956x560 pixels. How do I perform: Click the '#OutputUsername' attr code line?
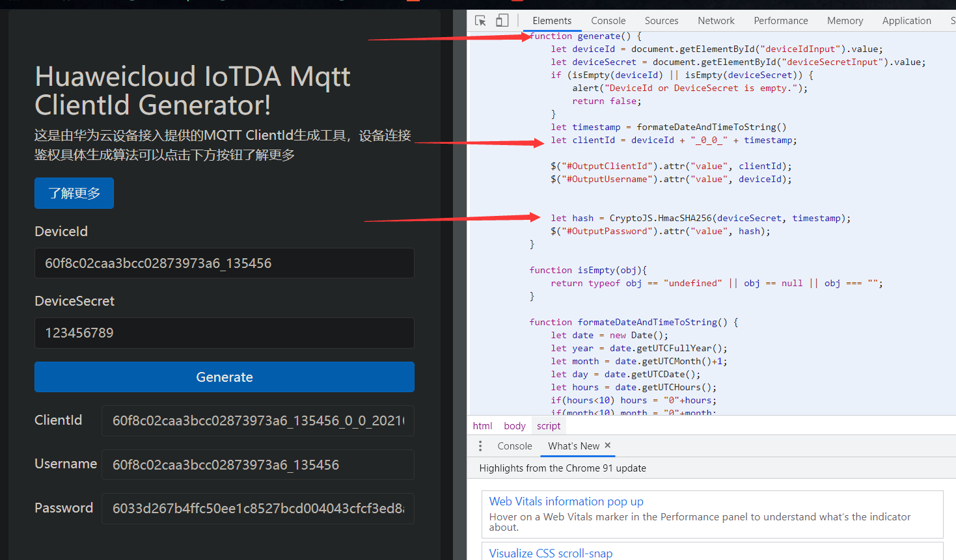[x=671, y=180]
